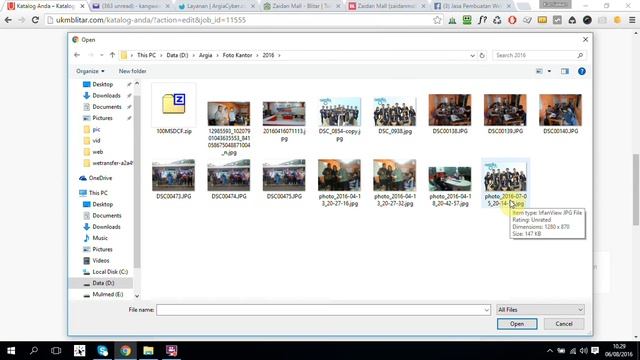Open the All Files type dropdown
640x360 pixels.
pyautogui.click(x=540, y=310)
